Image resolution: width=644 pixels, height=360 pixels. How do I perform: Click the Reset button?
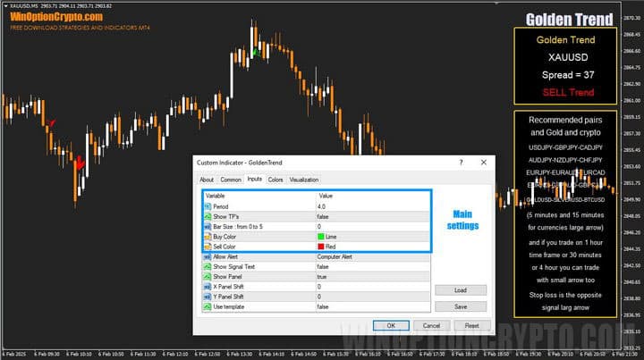click(471, 325)
